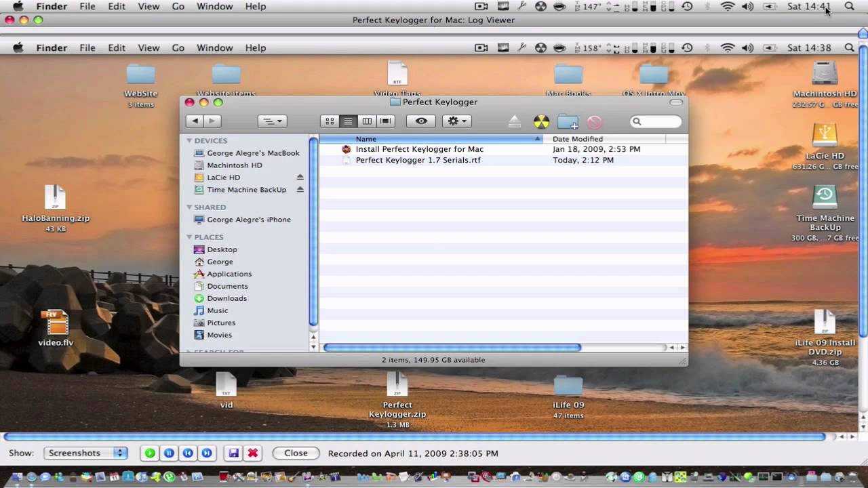The image size is (868, 488).
Task: Click the Burn disc icon in the Finder toolbar
Action: coord(541,121)
